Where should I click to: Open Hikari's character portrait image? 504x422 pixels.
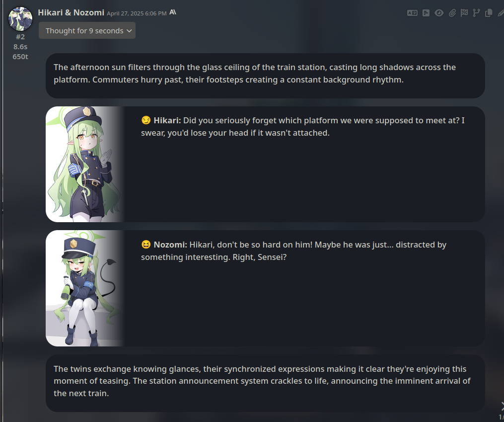point(85,165)
